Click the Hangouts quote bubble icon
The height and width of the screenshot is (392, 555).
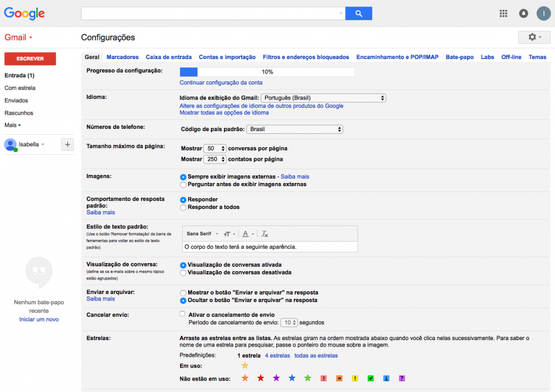pyautogui.click(x=39, y=272)
